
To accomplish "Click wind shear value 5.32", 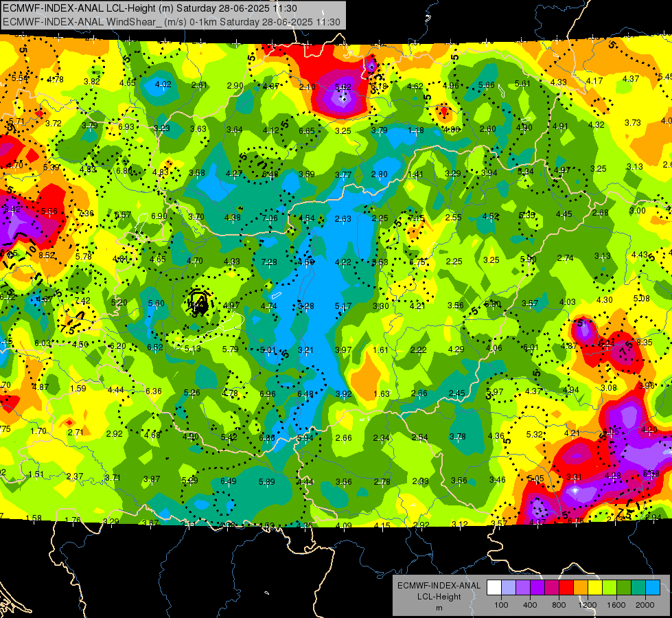I will (x=535, y=435).
